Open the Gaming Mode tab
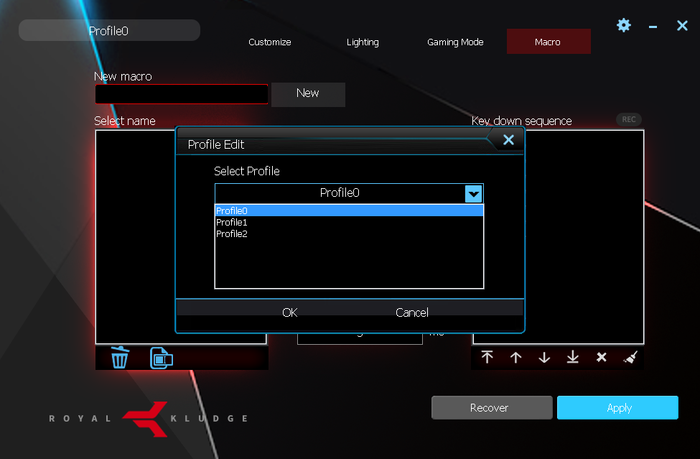This screenshot has height=459, width=700. (x=455, y=42)
